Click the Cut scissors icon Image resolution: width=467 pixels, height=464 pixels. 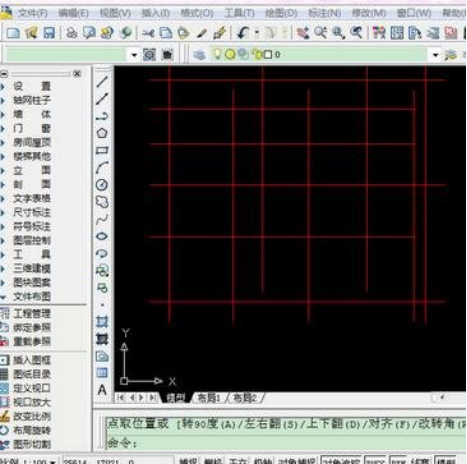148,33
